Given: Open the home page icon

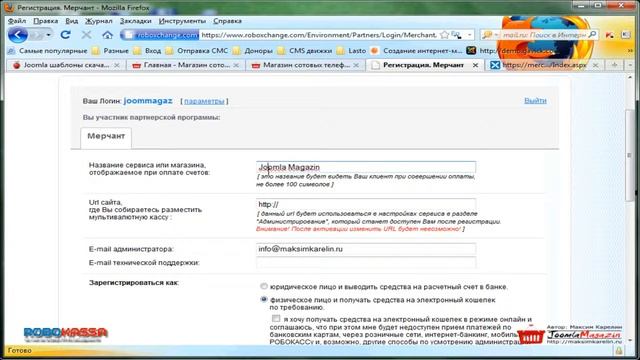Looking at the screenshot, I should [107, 35].
